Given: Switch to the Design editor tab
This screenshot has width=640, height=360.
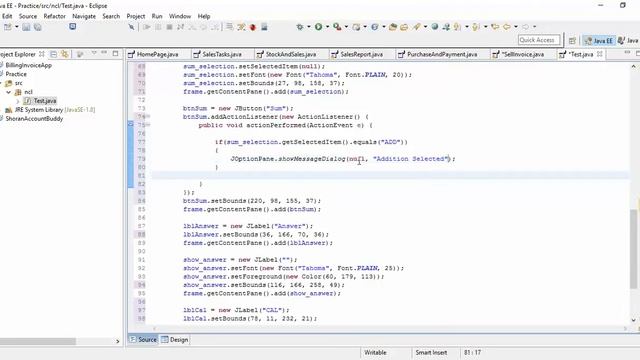Looking at the screenshot, I should pos(175,340).
